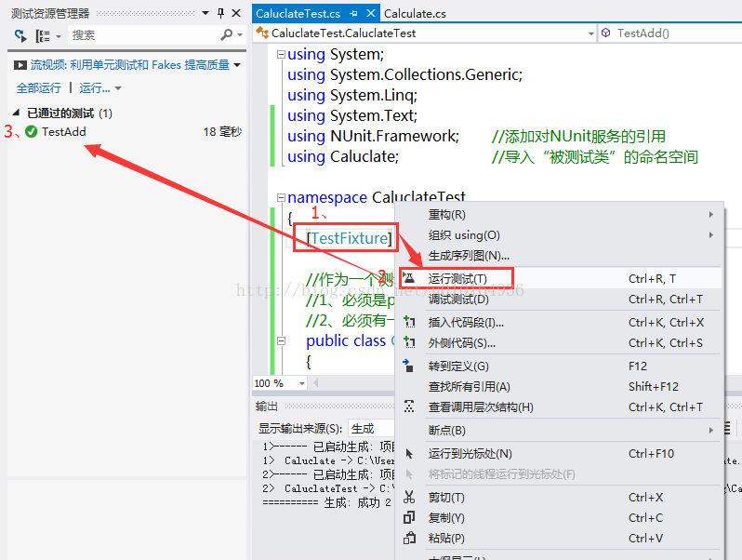742x560 pixels.
Task: Open the CaluclateTest.CaluclateTest class dropdown
Action: point(591,33)
